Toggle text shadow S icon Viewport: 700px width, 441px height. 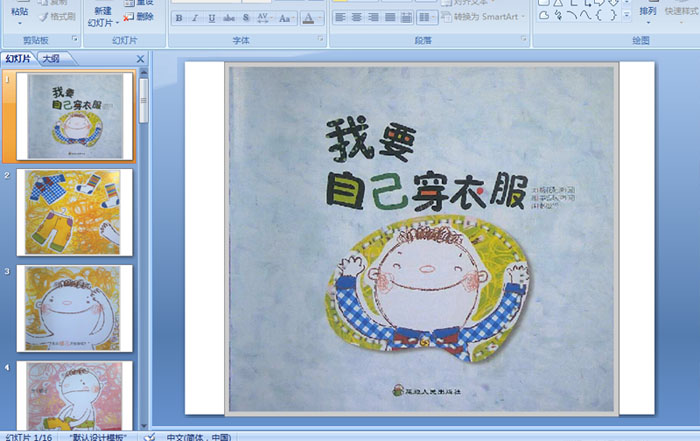[x=246, y=18]
